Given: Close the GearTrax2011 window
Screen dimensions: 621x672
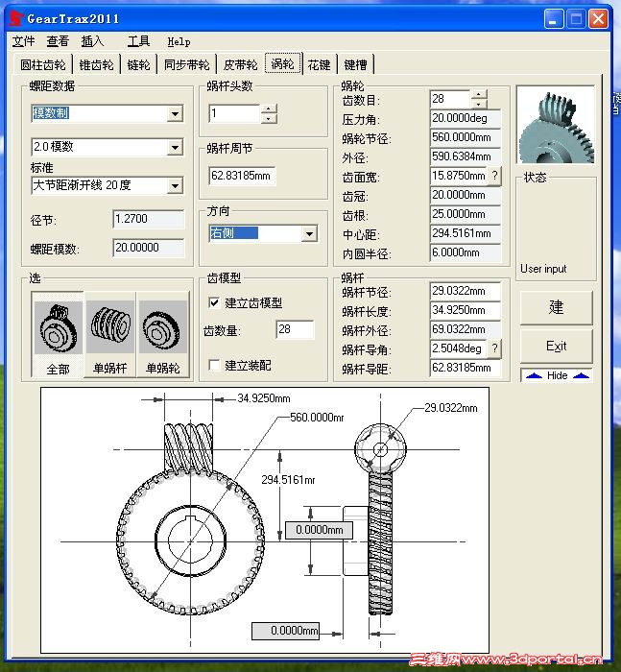Looking at the screenshot, I should click(x=598, y=19).
